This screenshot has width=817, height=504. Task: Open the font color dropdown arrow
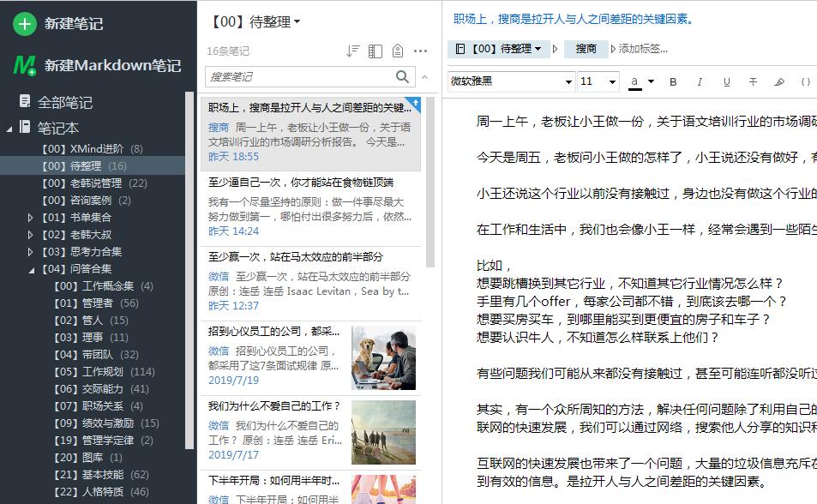click(652, 81)
